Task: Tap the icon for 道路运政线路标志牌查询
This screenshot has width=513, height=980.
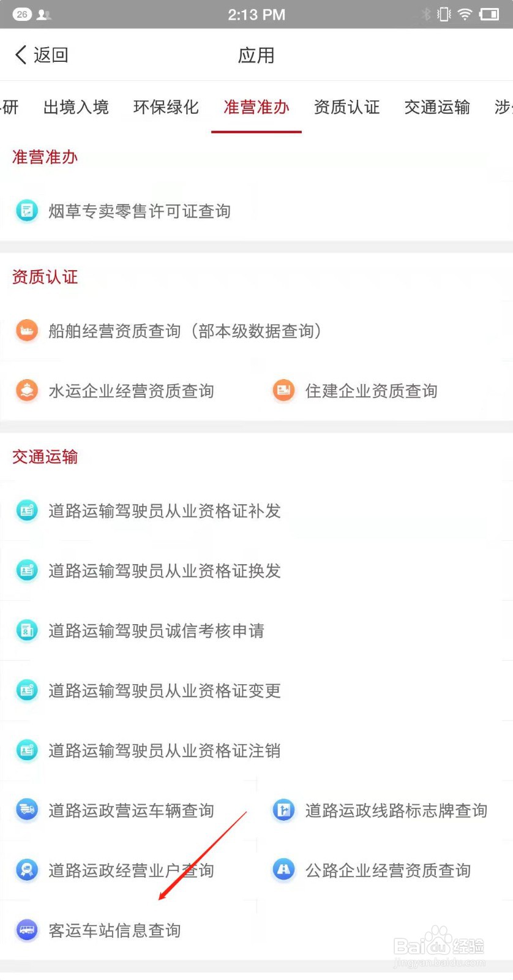Action: pyautogui.click(x=283, y=810)
